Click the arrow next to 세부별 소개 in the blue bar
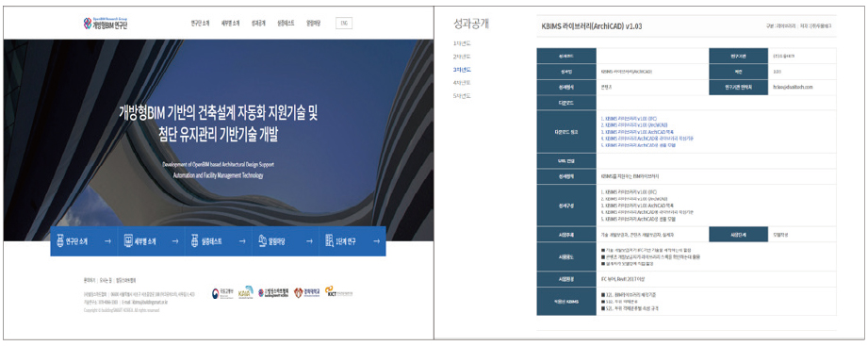The height and width of the screenshot is (346, 868). [175, 241]
